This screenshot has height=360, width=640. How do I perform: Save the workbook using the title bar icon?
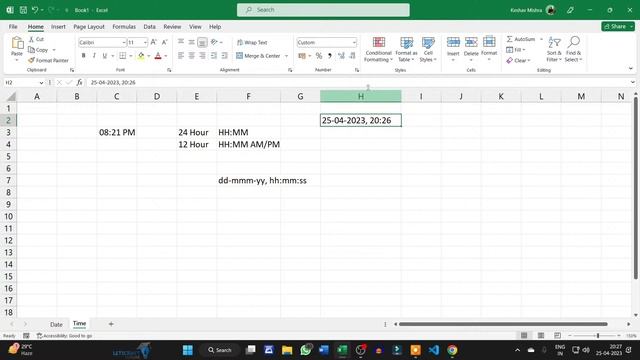click(x=23, y=10)
